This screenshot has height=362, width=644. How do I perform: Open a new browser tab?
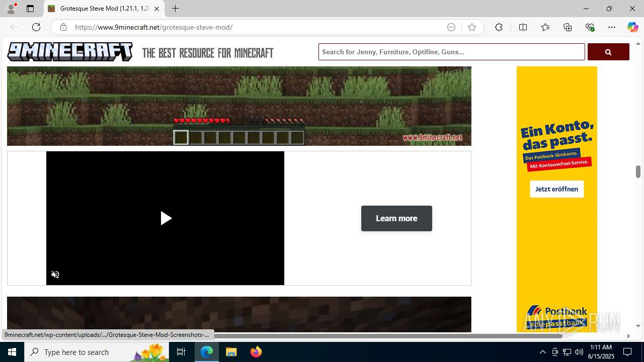pyautogui.click(x=175, y=9)
